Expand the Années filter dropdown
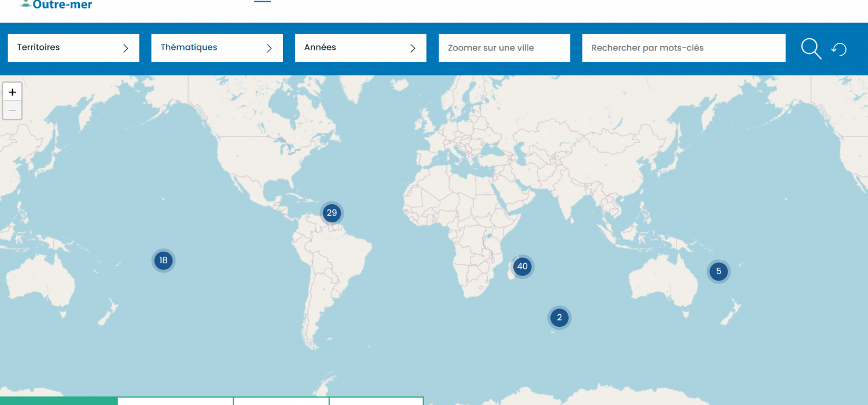 tap(360, 47)
